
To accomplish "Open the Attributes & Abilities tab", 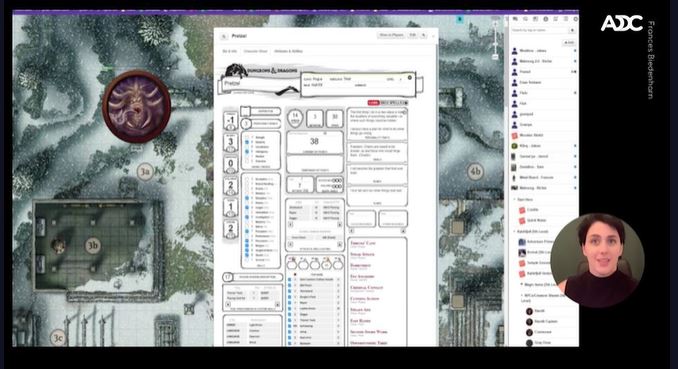I will coord(288,51).
